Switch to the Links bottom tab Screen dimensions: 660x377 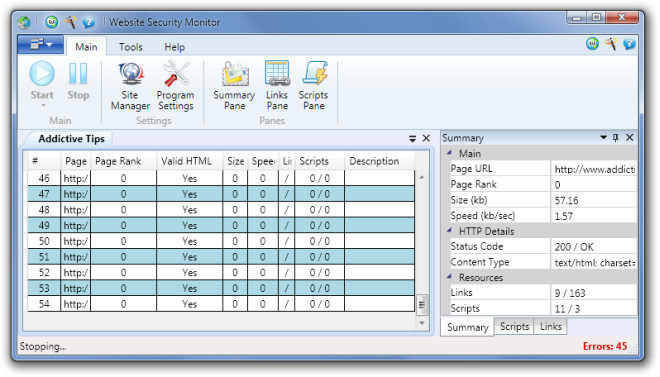click(551, 326)
